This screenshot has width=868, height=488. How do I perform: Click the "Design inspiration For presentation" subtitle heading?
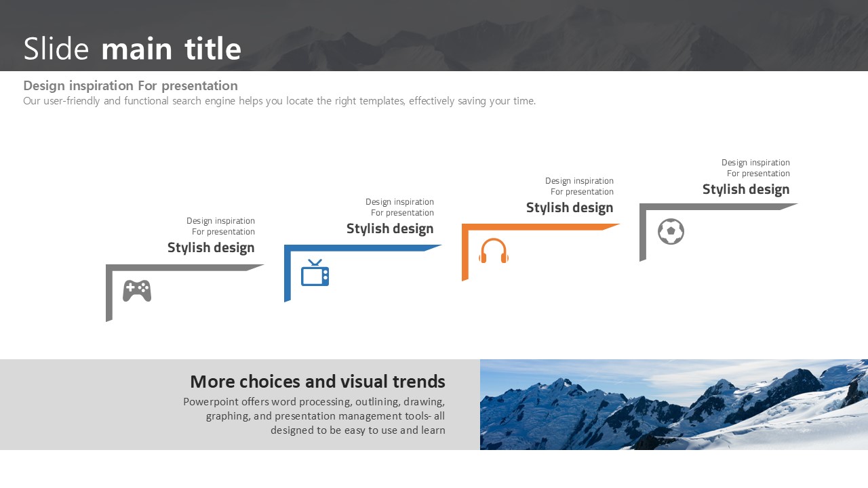(130, 85)
